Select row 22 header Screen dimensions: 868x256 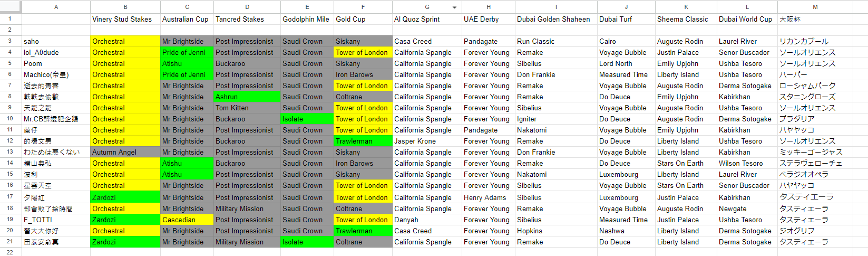(x=11, y=252)
